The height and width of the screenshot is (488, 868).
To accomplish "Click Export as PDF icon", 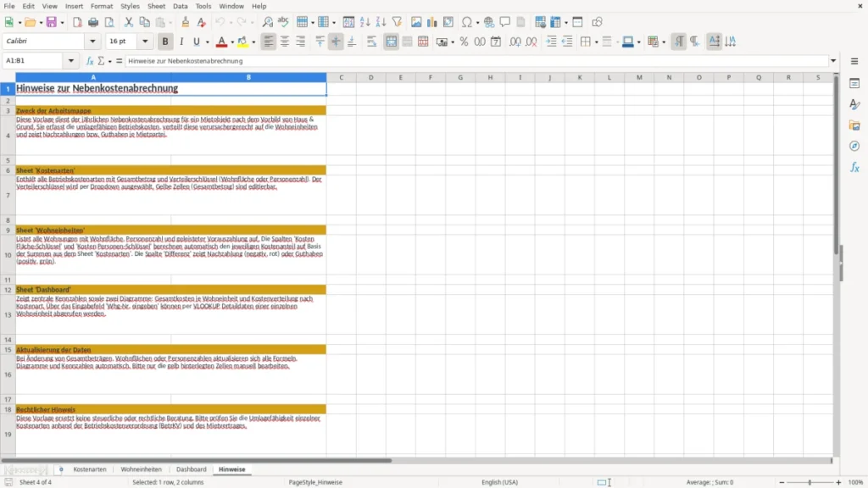I will click(77, 22).
